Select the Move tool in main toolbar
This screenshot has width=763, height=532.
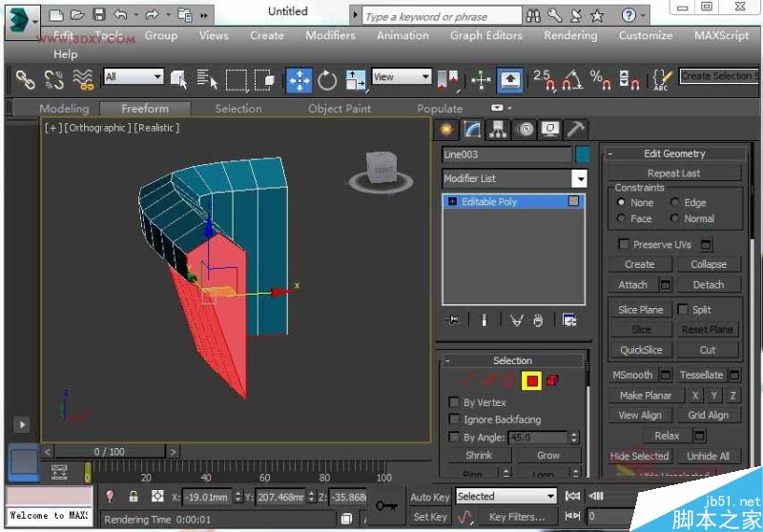coord(299,80)
